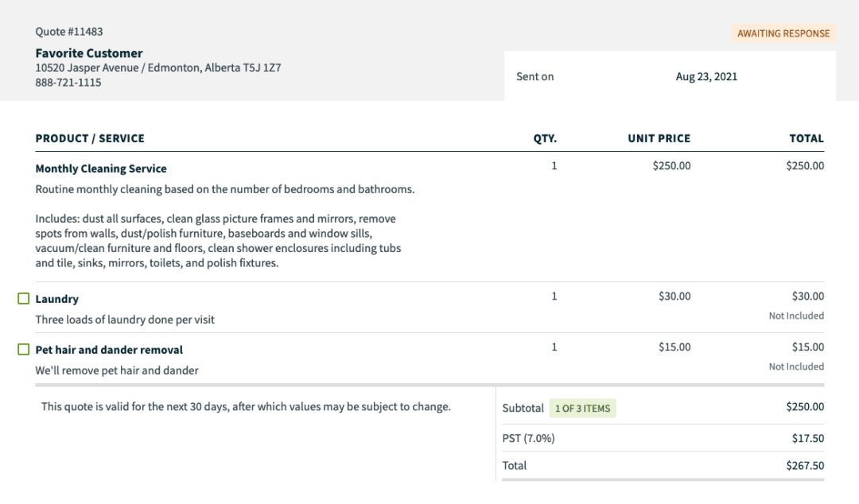Click the Jasper Avenue address line
Viewport: 859px width, 504px height.
pyautogui.click(x=158, y=68)
